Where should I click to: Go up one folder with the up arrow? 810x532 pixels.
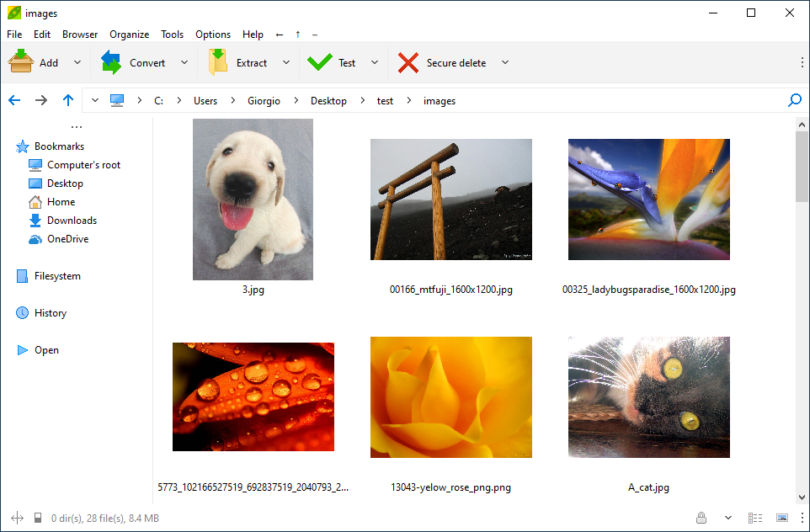point(68,100)
